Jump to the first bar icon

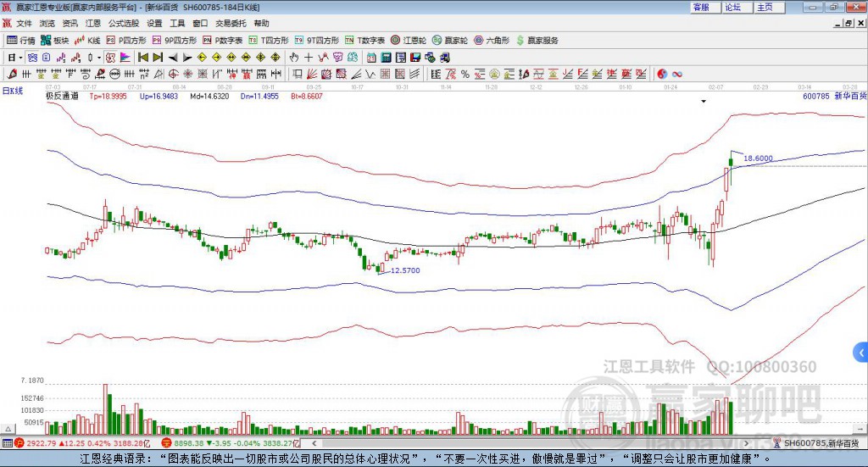(142, 58)
